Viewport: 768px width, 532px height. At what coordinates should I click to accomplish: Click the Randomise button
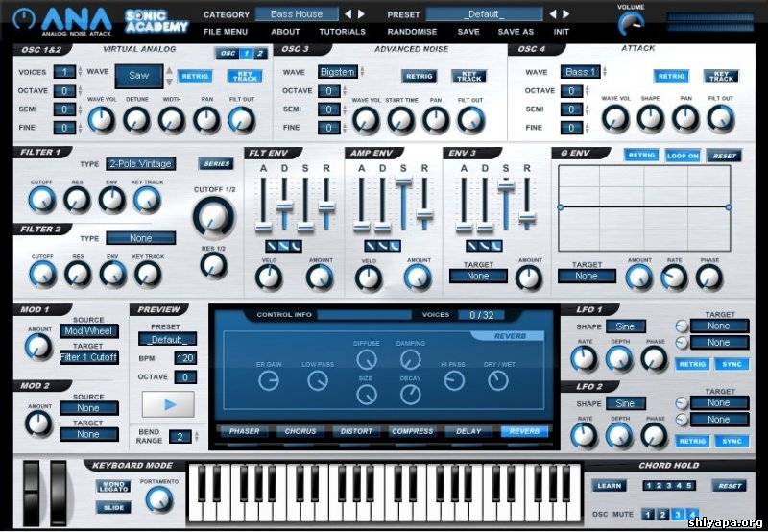click(x=412, y=32)
